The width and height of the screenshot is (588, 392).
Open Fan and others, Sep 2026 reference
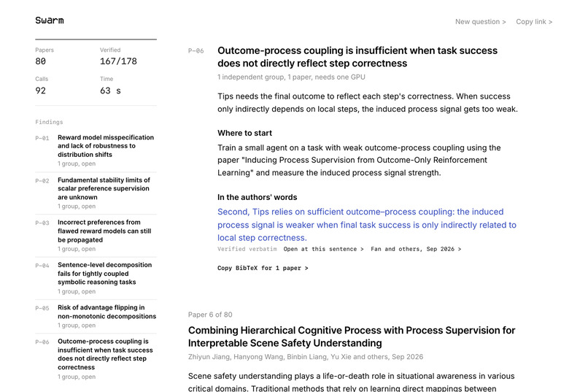click(416, 249)
